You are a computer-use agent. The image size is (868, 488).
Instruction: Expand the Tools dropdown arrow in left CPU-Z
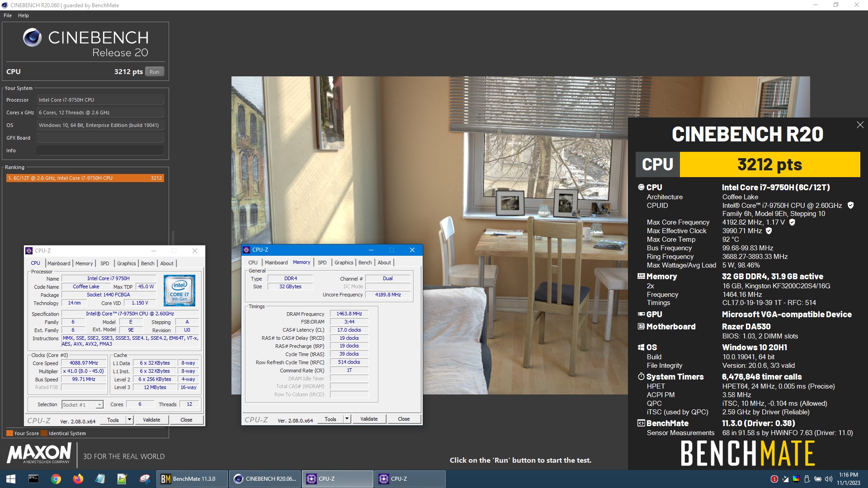(x=129, y=420)
